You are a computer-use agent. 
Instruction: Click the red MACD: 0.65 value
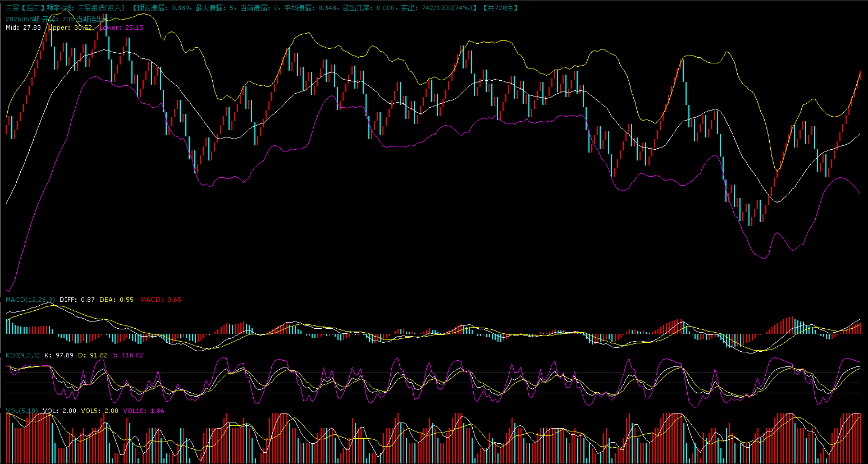pos(161,300)
